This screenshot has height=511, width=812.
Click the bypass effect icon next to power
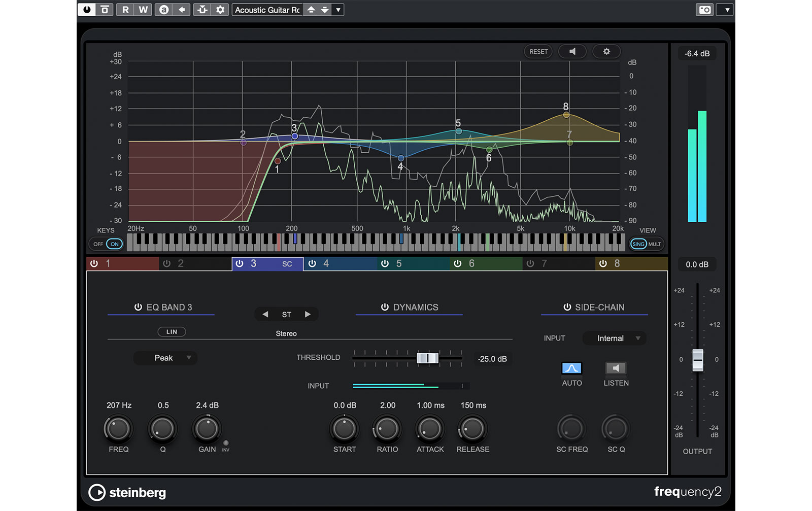pyautogui.click(x=105, y=9)
